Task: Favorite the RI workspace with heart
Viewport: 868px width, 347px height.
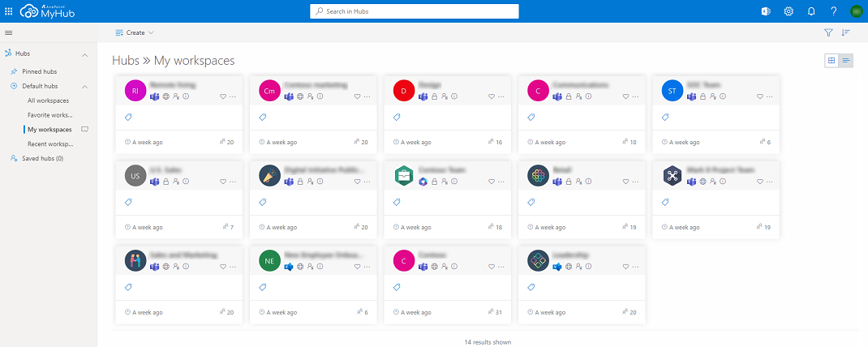Action: coord(223,96)
